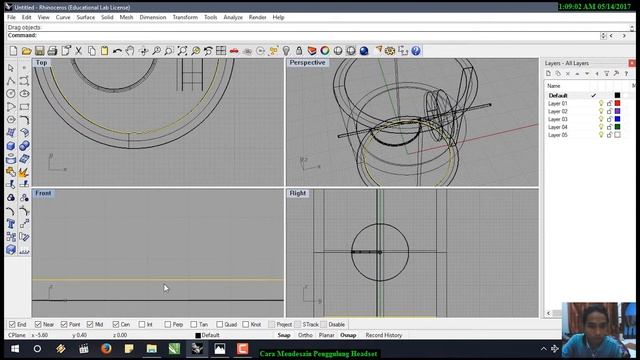This screenshot has width=640, height=360.
Task: Select the Ellipse tool in left toolbar
Action: click(24, 94)
